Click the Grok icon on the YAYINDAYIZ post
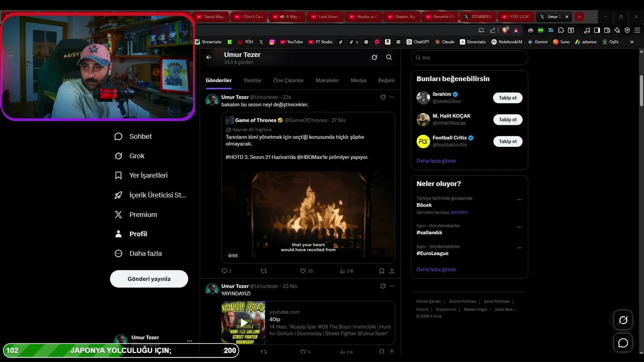Image resolution: width=644 pixels, height=362 pixels. point(383,286)
